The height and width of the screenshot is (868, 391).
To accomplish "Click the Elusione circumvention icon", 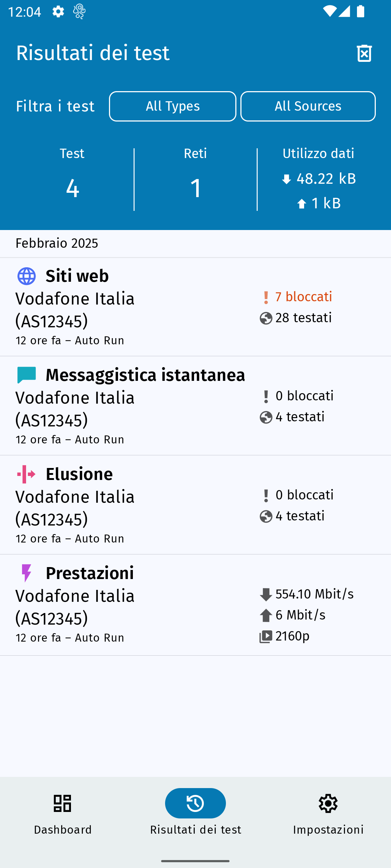I will (x=26, y=474).
